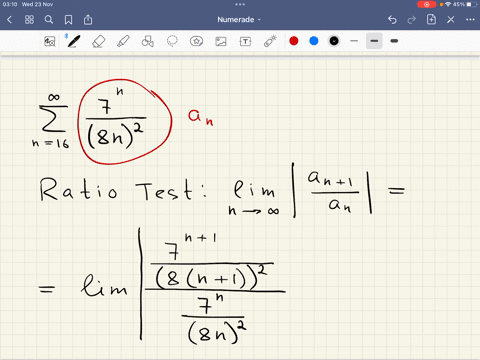480x360 pixels.
Task: Tap the 45% battery indicator
Action: [464, 4]
